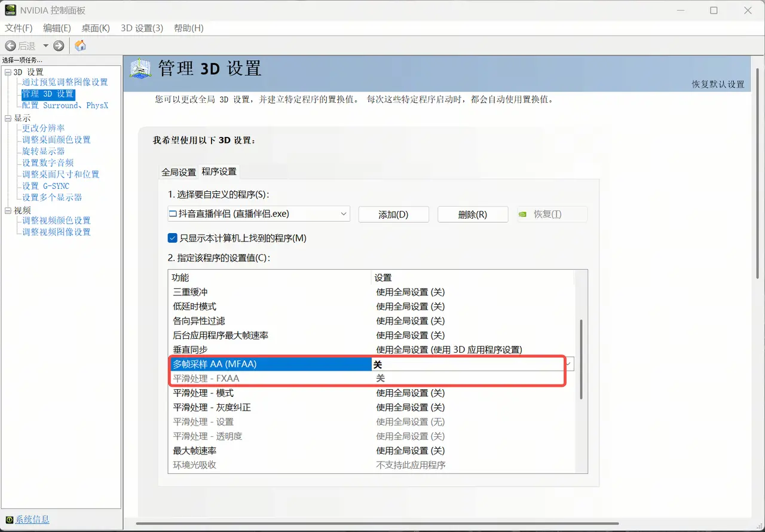Click the 功能 column header
The height and width of the screenshot is (532, 765).
(270, 277)
